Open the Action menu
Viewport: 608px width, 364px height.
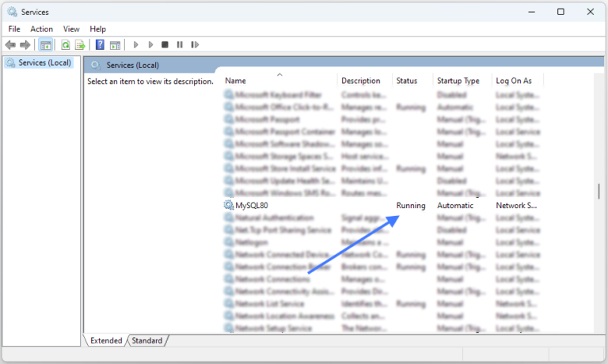[41, 29]
